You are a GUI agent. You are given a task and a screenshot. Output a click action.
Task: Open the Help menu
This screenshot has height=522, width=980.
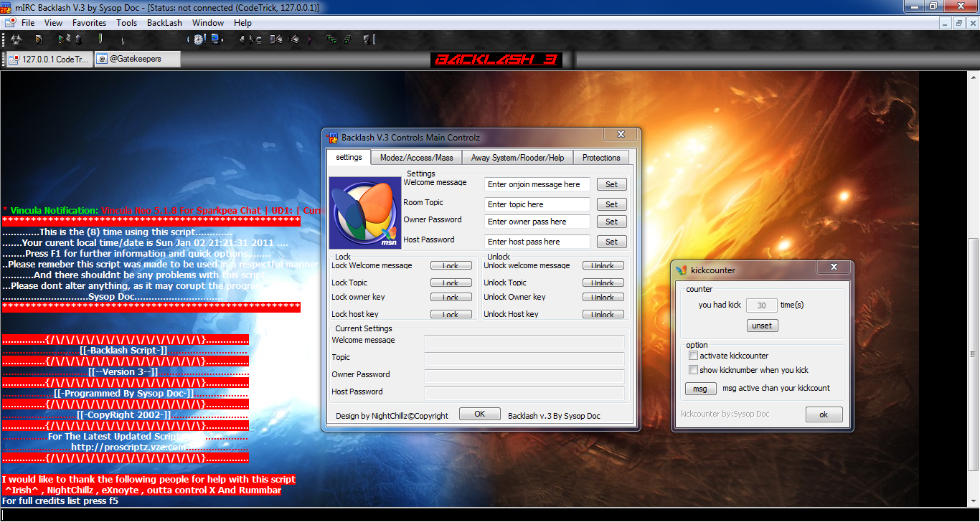pyautogui.click(x=242, y=23)
